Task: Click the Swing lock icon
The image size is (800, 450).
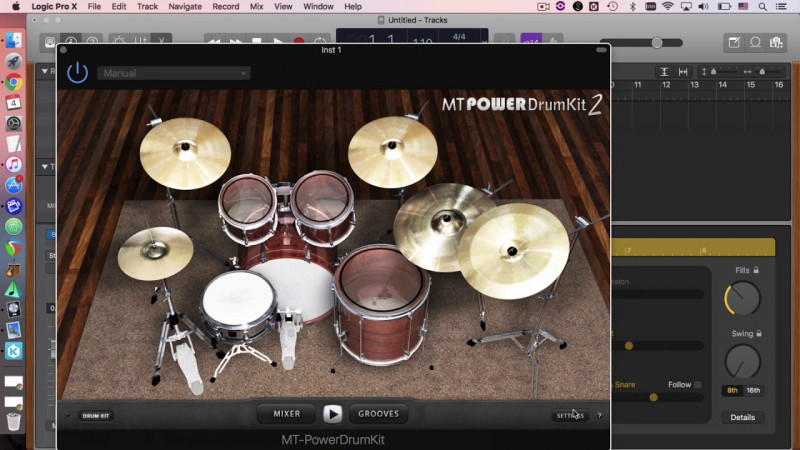Action: coord(758,333)
